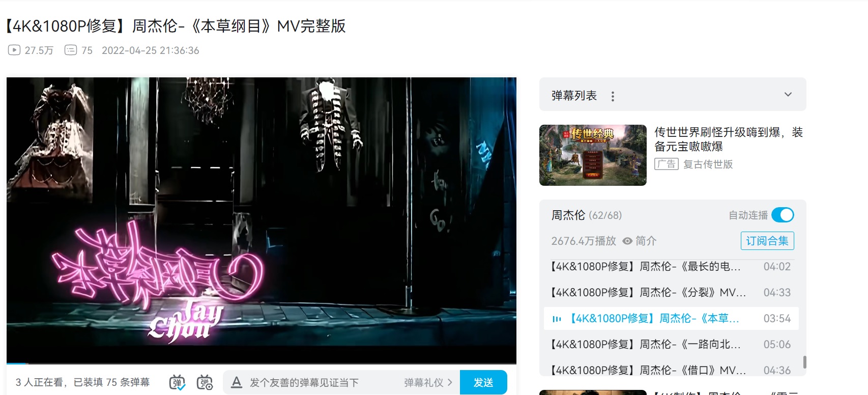The image size is (868, 395).
Task: Open danmaku settings icon
Action: (205, 382)
